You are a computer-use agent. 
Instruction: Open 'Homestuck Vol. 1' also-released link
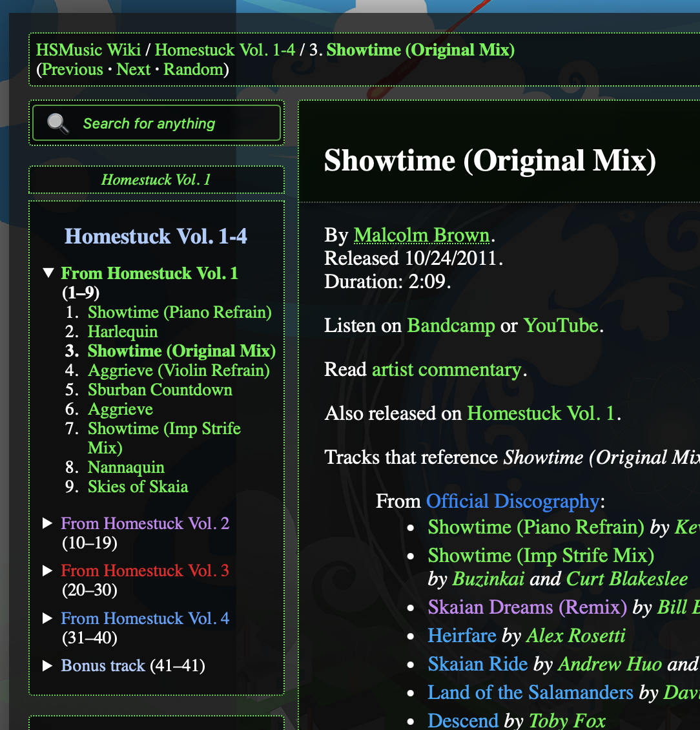coord(541,413)
